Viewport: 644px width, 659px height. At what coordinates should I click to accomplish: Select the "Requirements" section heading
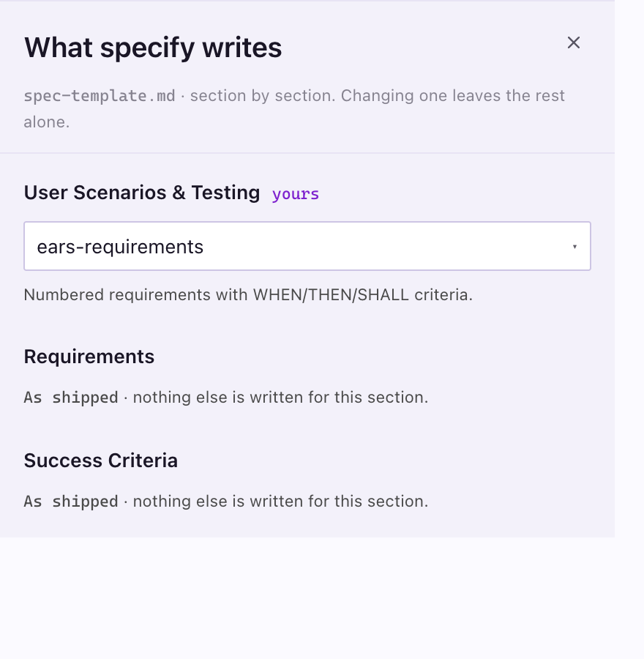click(89, 357)
